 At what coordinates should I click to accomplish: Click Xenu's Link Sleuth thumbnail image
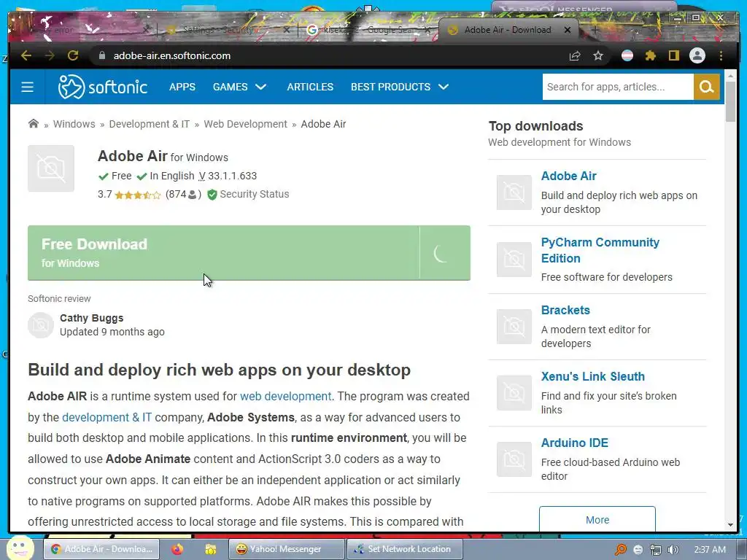point(514,393)
